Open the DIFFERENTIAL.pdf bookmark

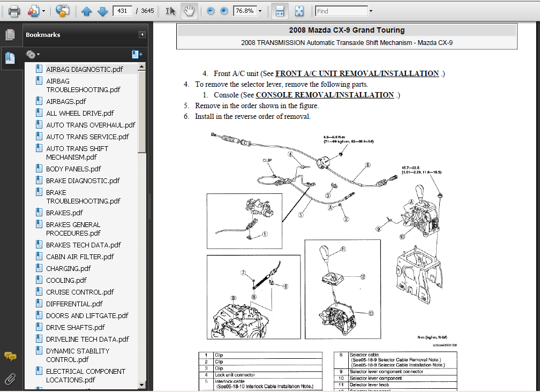coord(74,304)
